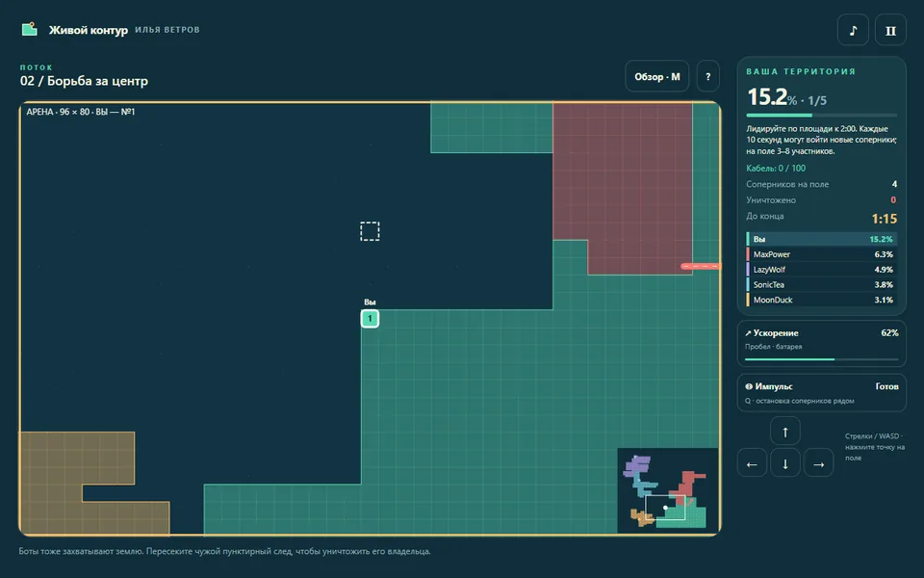
Task: Click the right arrow direction button
Action: pos(818,462)
